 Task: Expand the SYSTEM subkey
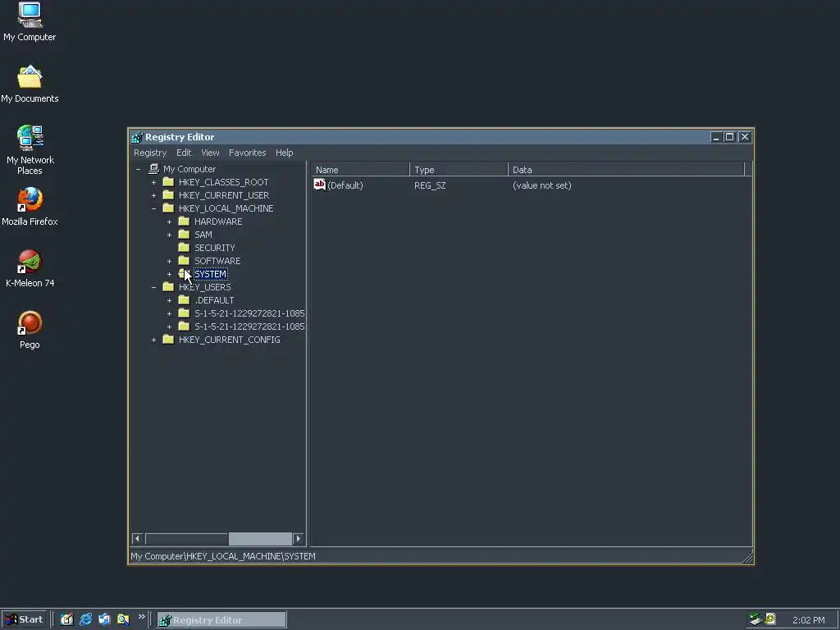click(x=169, y=274)
